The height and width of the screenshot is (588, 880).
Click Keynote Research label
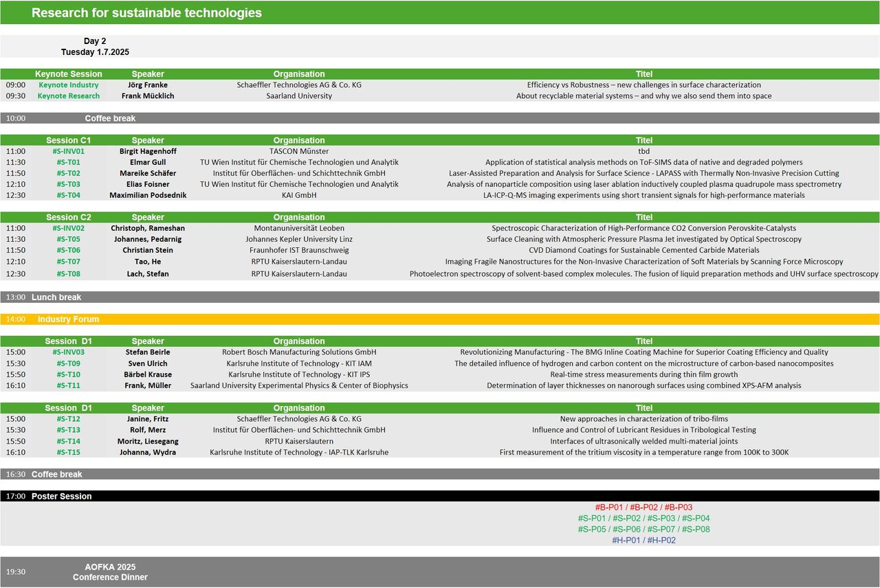click(68, 96)
